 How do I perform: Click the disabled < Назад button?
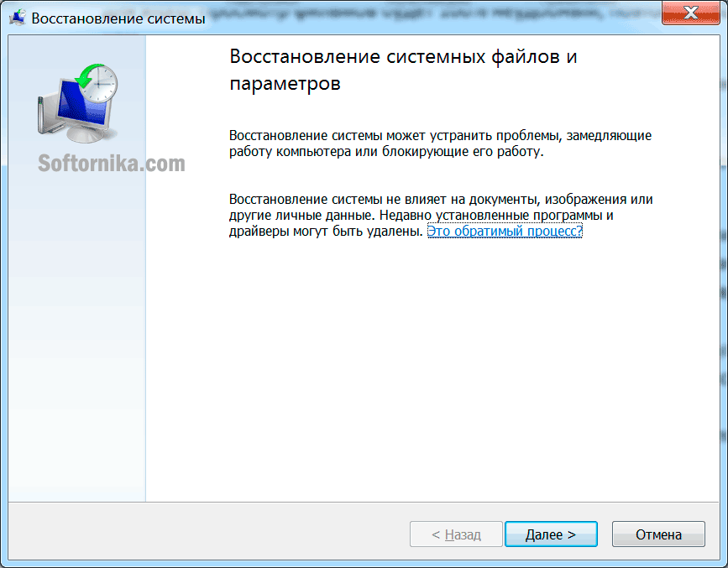coord(456,534)
